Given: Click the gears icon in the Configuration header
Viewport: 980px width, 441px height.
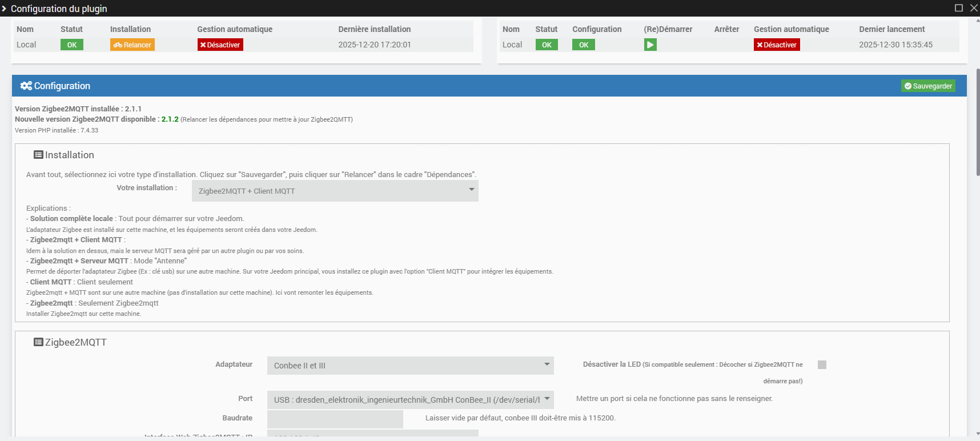Looking at the screenshot, I should pos(26,86).
